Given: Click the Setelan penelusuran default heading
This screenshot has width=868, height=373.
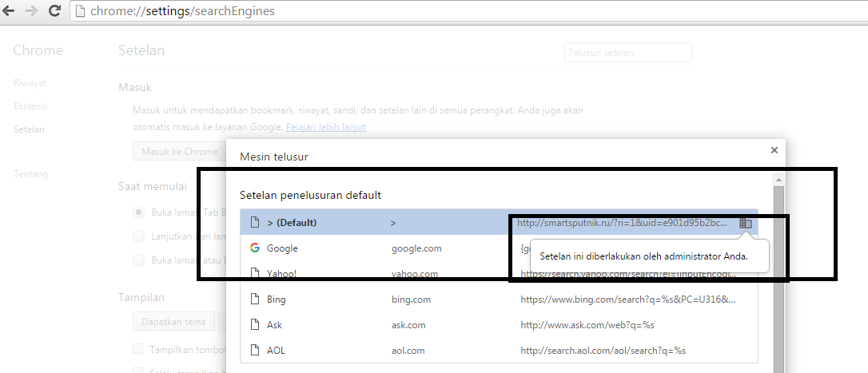Looking at the screenshot, I should pyautogui.click(x=311, y=195).
